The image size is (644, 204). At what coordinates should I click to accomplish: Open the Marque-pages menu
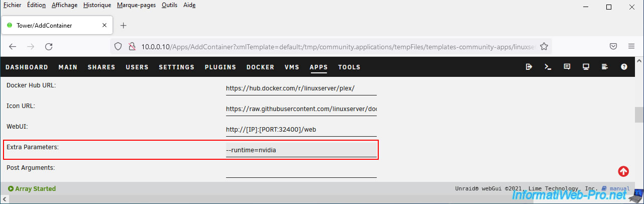point(136,5)
